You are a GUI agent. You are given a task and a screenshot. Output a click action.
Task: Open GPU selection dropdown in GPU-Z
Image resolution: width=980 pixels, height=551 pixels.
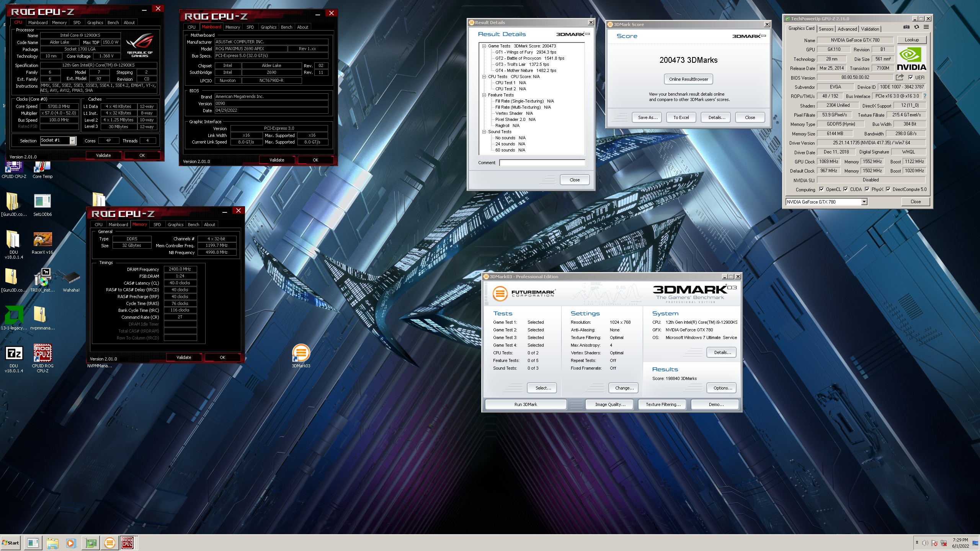click(864, 202)
